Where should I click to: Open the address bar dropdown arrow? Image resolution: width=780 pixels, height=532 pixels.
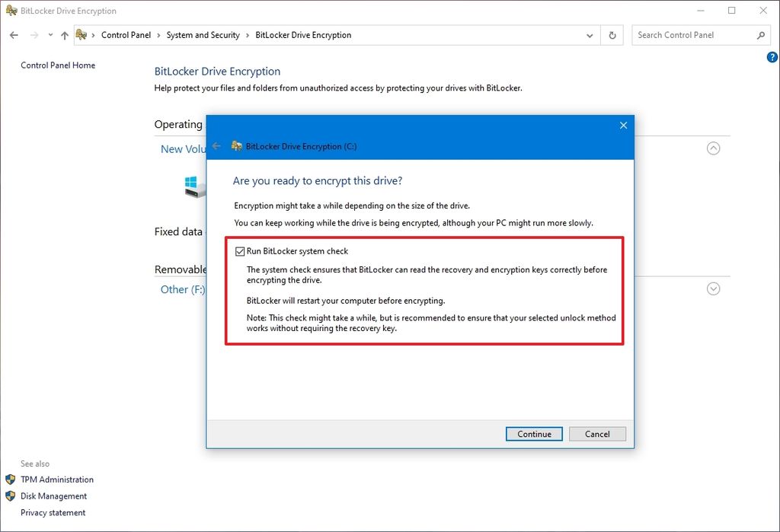(x=589, y=35)
